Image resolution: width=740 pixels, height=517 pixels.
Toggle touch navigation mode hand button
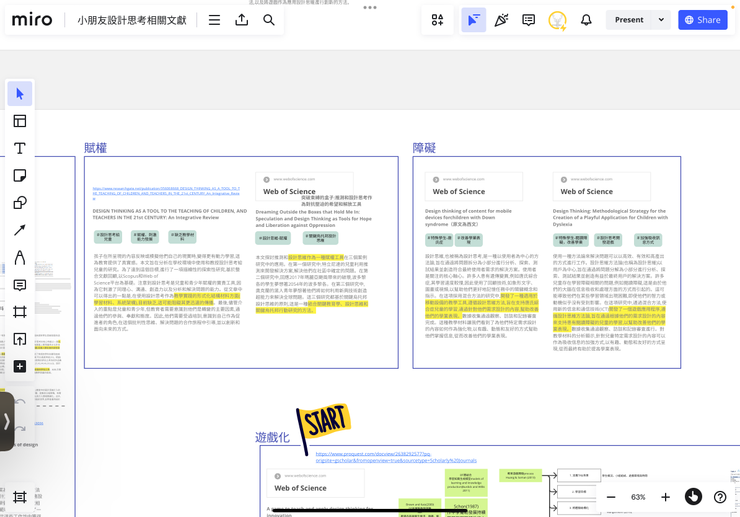click(x=693, y=497)
